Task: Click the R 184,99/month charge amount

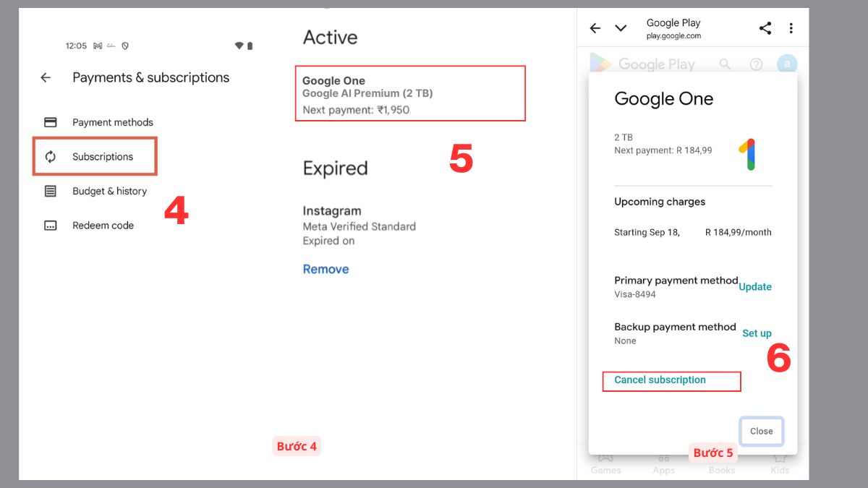Action: tap(739, 233)
